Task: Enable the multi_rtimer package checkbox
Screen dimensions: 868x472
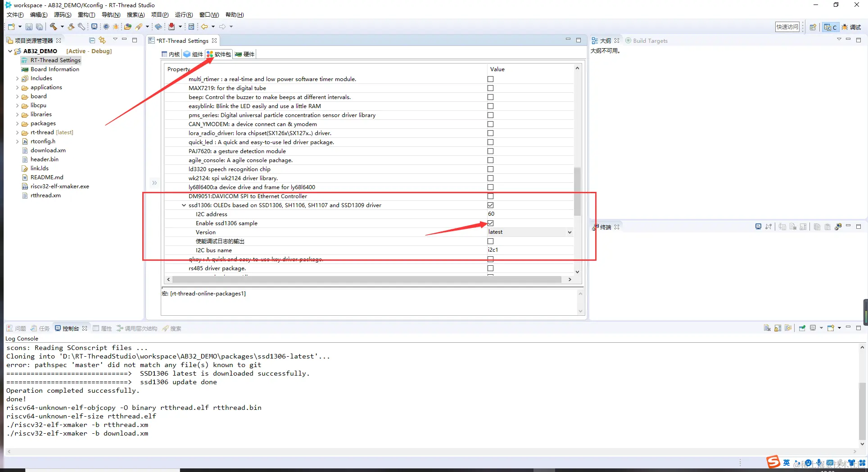Action: click(490, 79)
